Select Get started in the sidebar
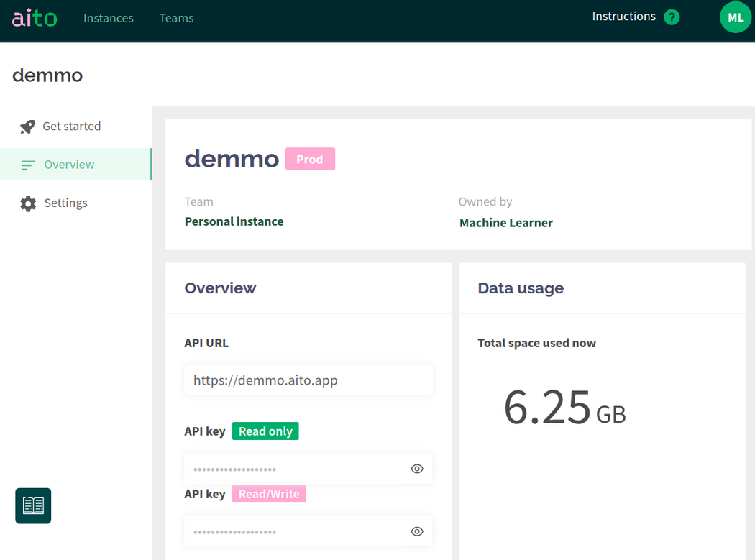 coord(72,127)
